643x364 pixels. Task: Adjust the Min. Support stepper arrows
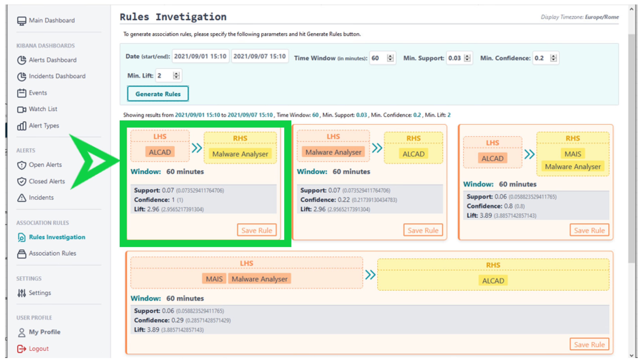[x=467, y=58]
